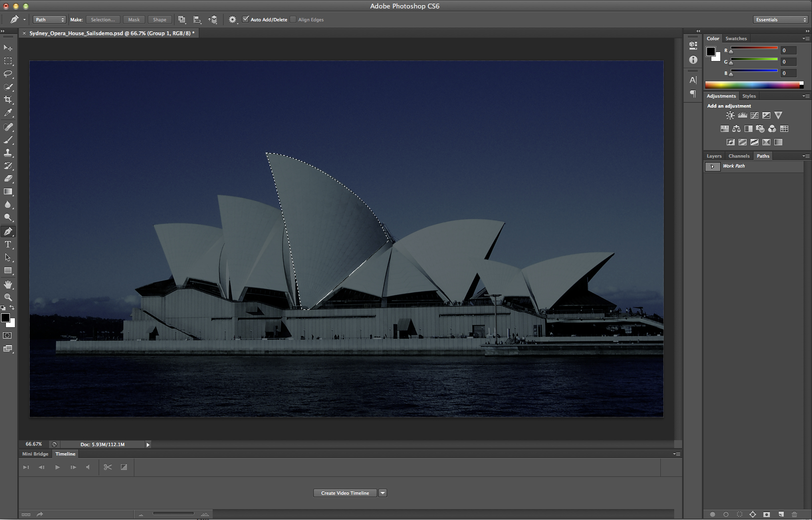Add a Brightness/Contrast adjustment
Screen dimensions: 812x520
pyautogui.click(x=730, y=116)
